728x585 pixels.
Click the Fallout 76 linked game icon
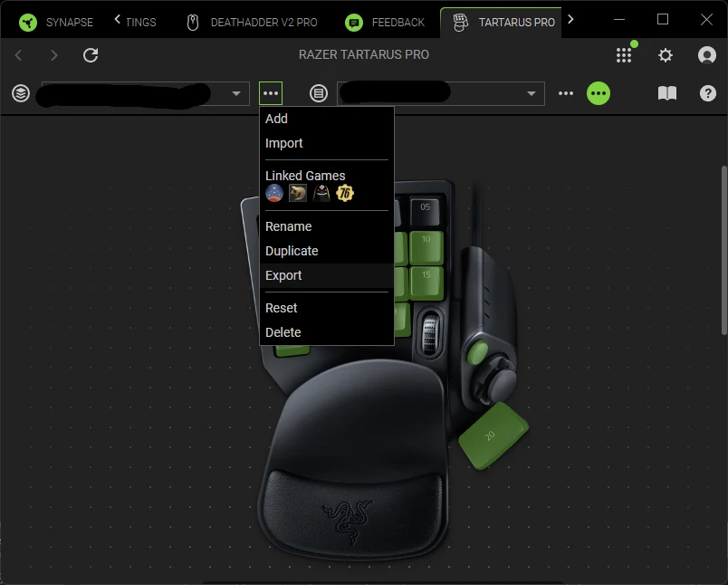coord(345,193)
